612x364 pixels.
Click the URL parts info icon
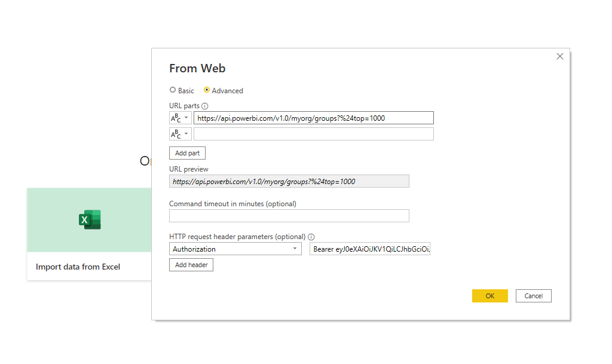[x=205, y=106]
